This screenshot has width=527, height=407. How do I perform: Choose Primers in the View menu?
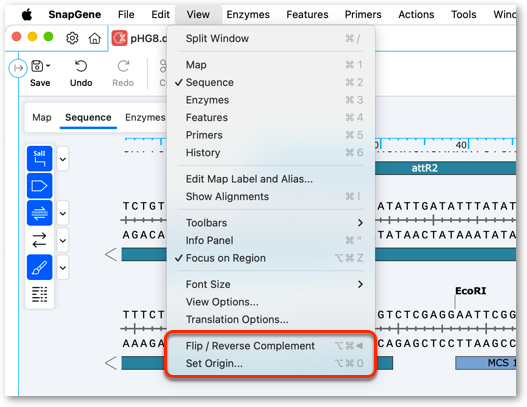click(x=271, y=135)
